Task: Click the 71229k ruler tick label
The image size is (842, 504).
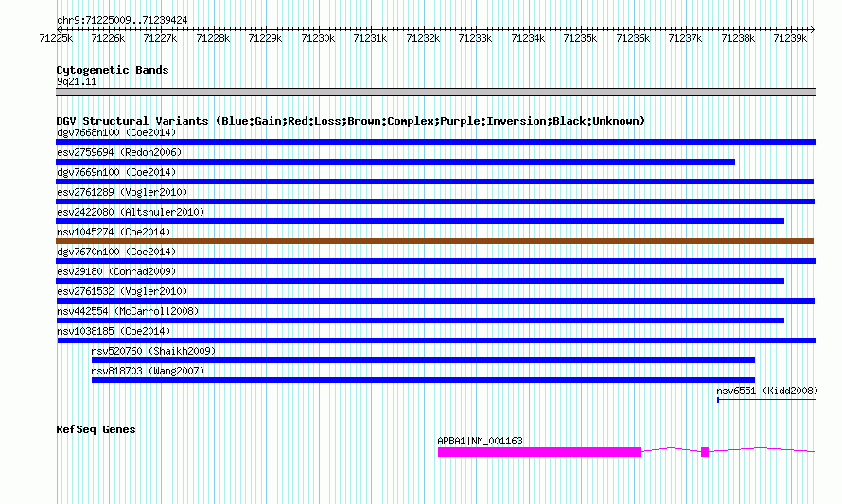Action: click(265, 38)
